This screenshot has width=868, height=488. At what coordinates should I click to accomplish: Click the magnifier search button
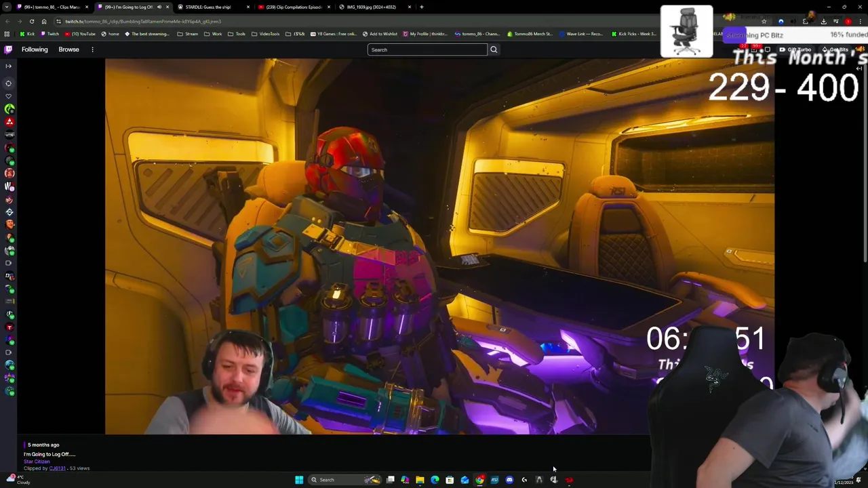(x=494, y=49)
